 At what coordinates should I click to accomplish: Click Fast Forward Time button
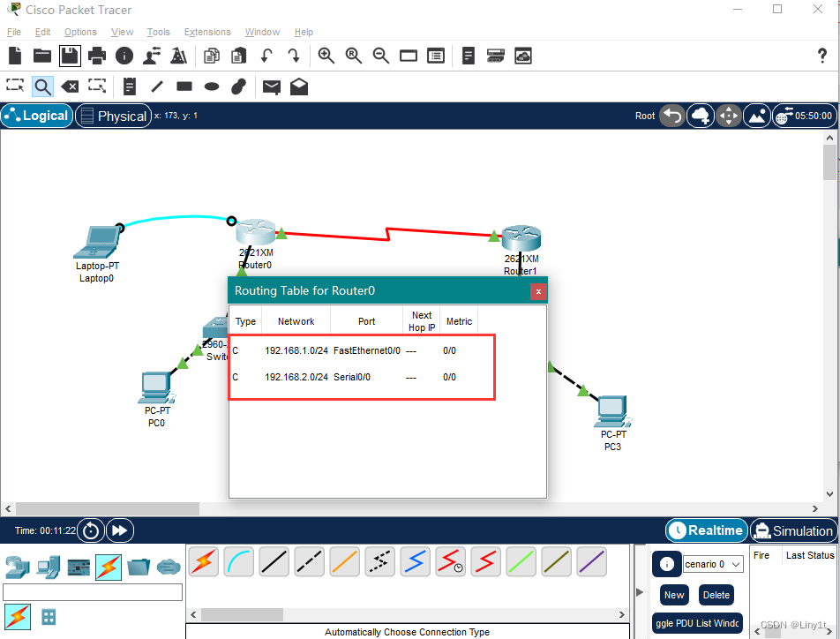[x=119, y=530]
